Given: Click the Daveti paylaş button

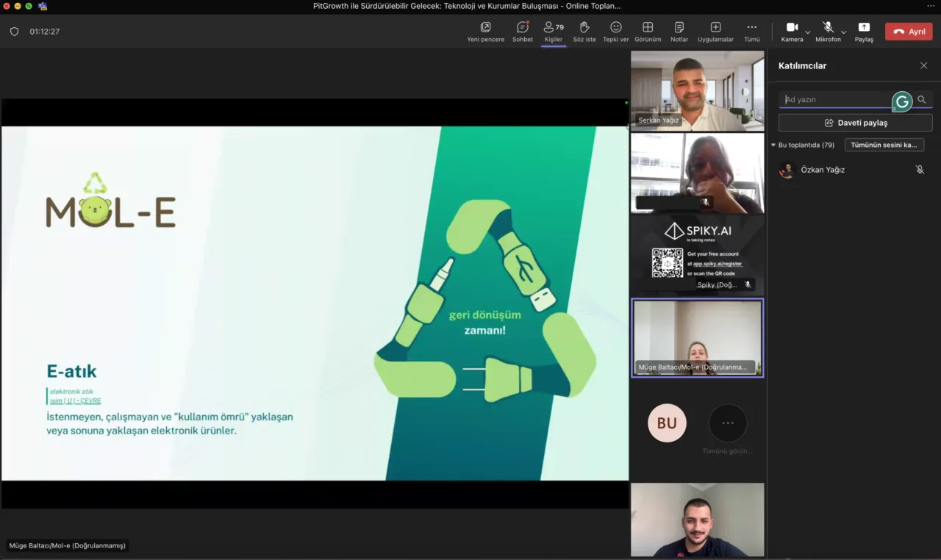Looking at the screenshot, I should click(856, 123).
